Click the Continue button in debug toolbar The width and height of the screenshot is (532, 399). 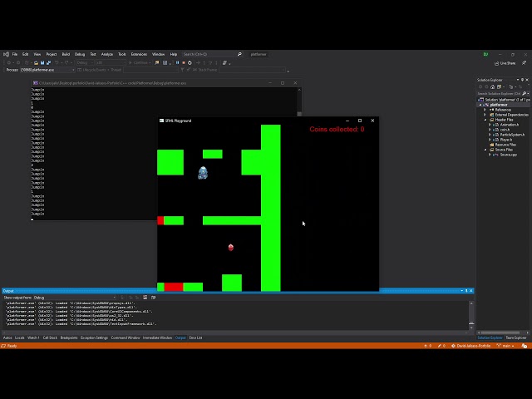pos(140,63)
